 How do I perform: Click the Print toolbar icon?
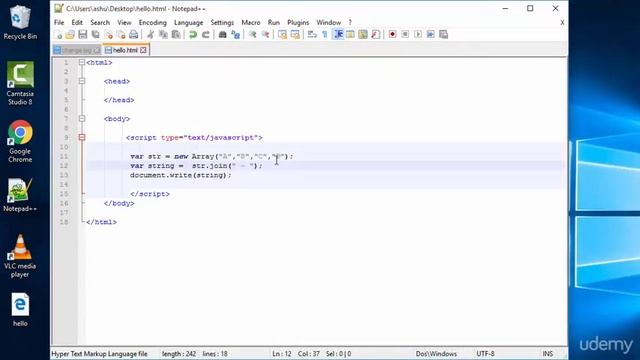[133, 35]
